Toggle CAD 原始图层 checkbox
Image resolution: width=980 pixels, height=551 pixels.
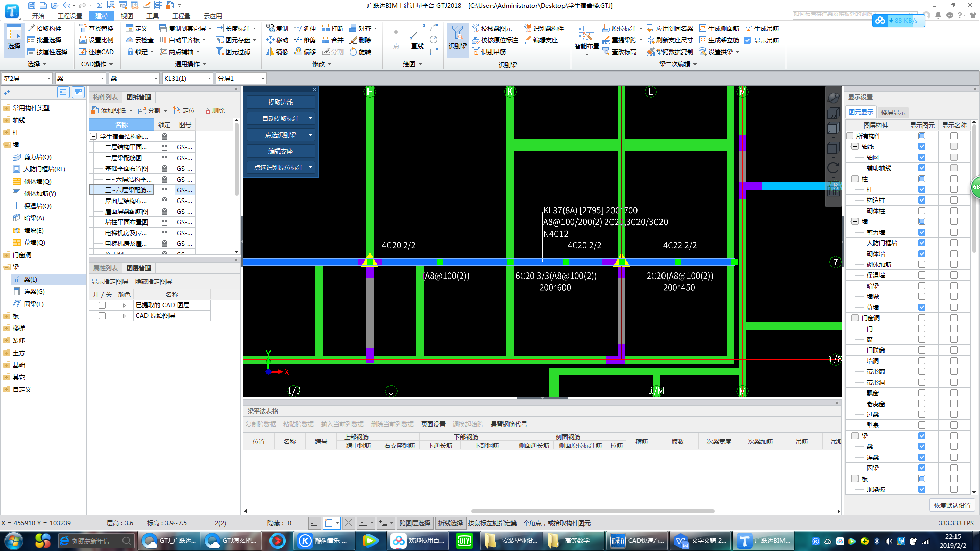pyautogui.click(x=102, y=316)
